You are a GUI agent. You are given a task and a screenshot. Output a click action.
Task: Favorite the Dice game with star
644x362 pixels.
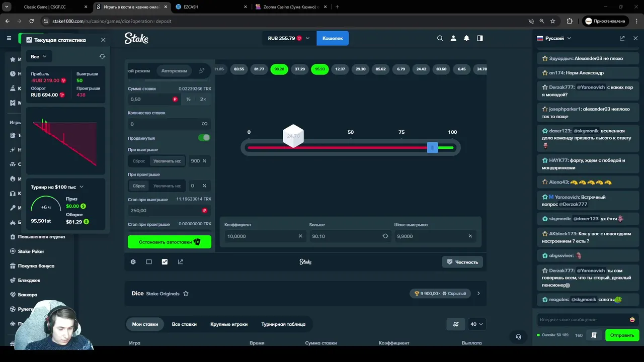pos(186,294)
